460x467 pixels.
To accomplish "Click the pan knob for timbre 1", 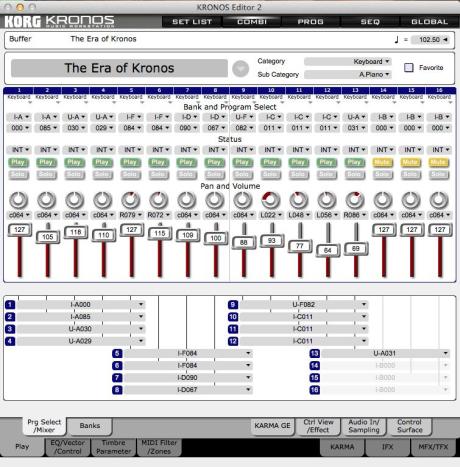I will (19, 200).
